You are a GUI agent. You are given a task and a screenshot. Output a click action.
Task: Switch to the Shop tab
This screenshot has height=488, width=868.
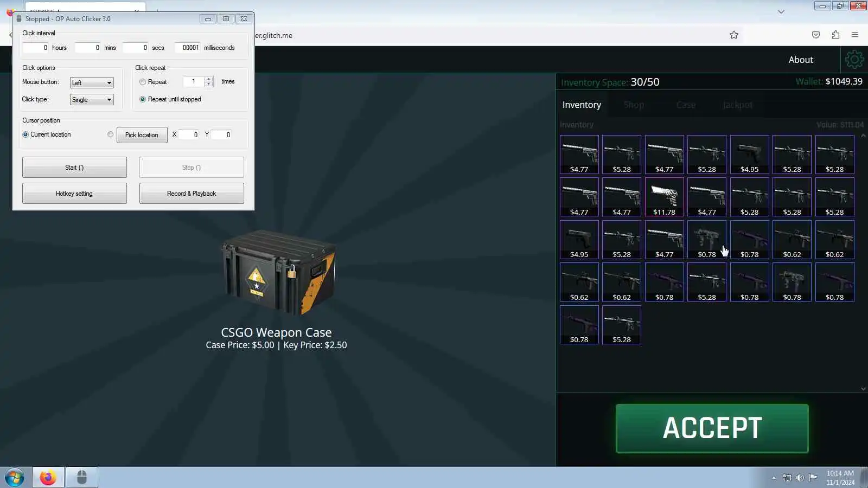(634, 105)
